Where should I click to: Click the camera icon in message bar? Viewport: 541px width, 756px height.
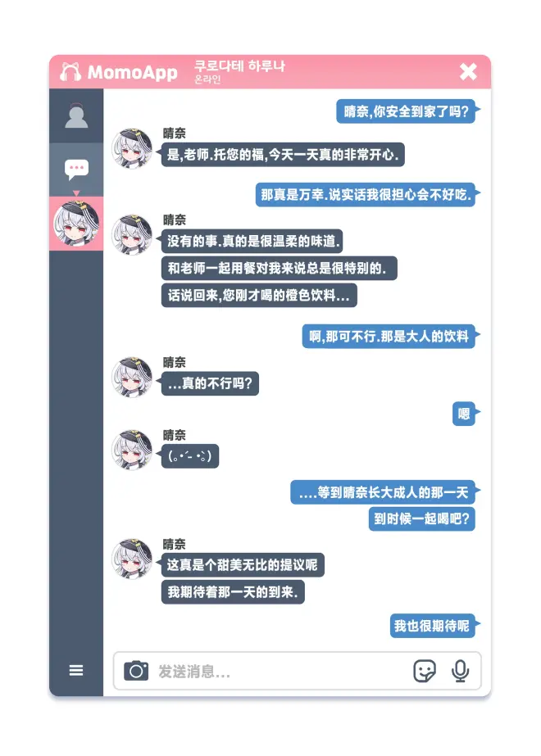(x=136, y=671)
